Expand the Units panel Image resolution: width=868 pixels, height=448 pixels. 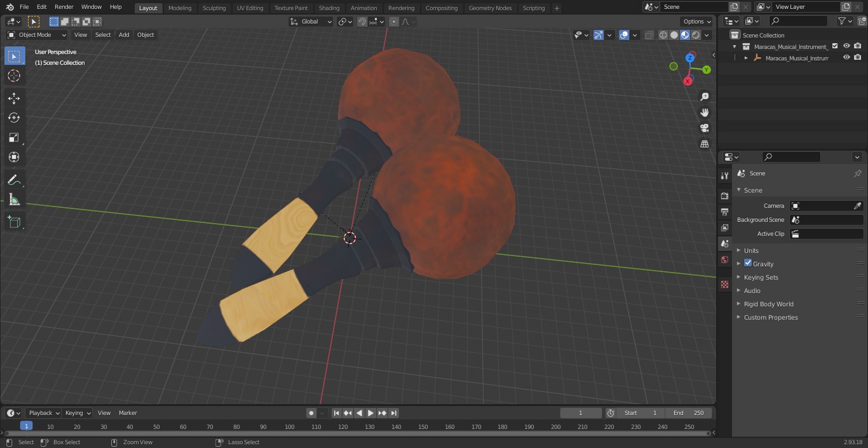(751, 250)
